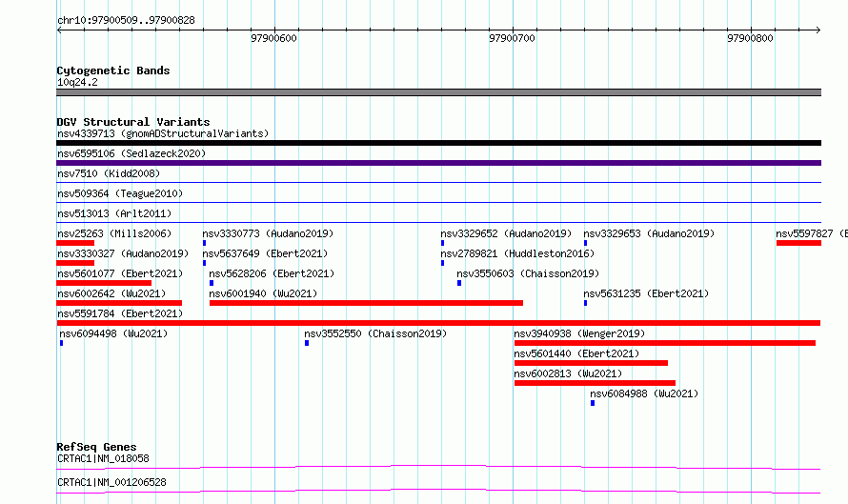Select blue marker under nsv3552550
The width and height of the screenshot is (848, 504).
pyautogui.click(x=307, y=343)
